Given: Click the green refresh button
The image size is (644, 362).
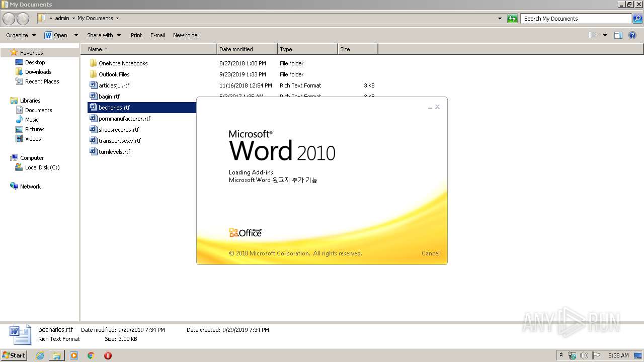Looking at the screenshot, I should click(x=512, y=19).
